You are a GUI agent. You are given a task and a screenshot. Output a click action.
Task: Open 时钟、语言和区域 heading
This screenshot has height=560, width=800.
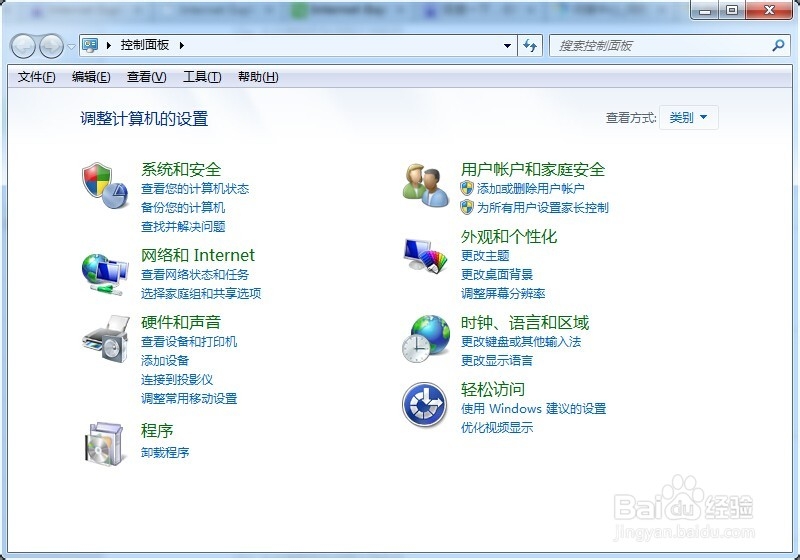click(524, 322)
